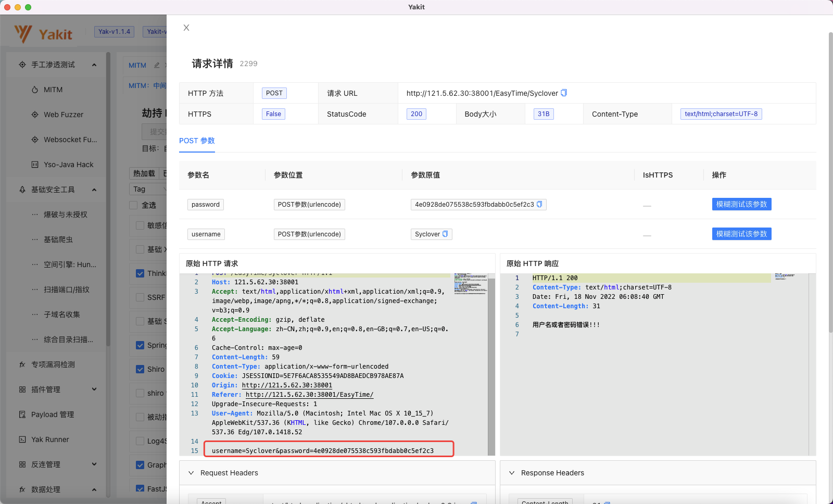Open the Tag dropdown filter
Viewport: 833px width, 504px height.
(x=148, y=189)
